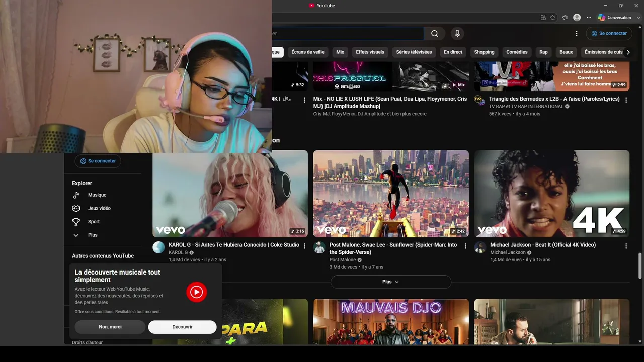Open the TV RAP channel avatar

point(479,100)
